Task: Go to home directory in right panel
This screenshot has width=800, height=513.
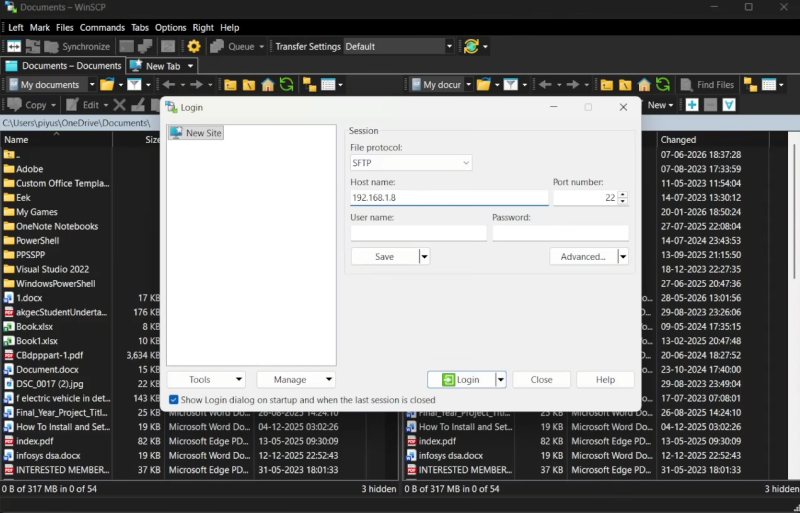Action: click(x=644, y=85)
